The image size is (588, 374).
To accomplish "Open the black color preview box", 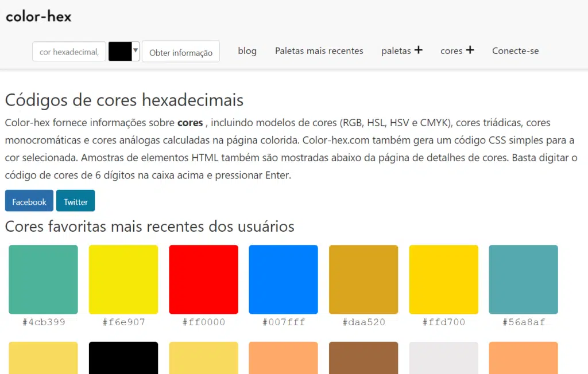I will [121, 52].
